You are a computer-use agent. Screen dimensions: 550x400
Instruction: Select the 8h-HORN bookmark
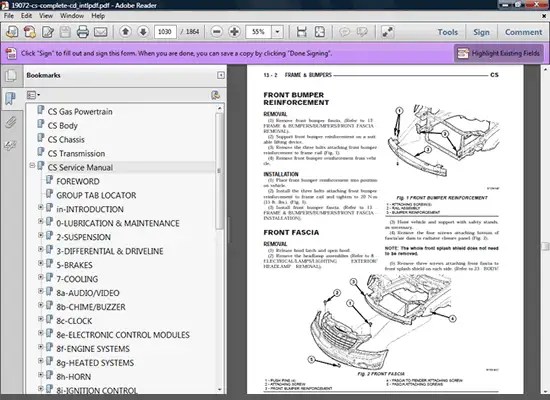pos(74,377)
